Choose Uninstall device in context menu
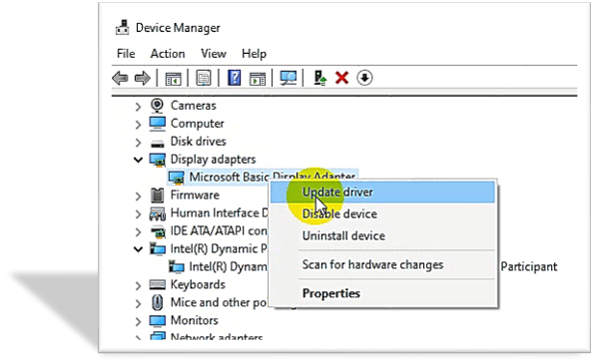This screenshot has height=364, width=593. pos(382,236)
